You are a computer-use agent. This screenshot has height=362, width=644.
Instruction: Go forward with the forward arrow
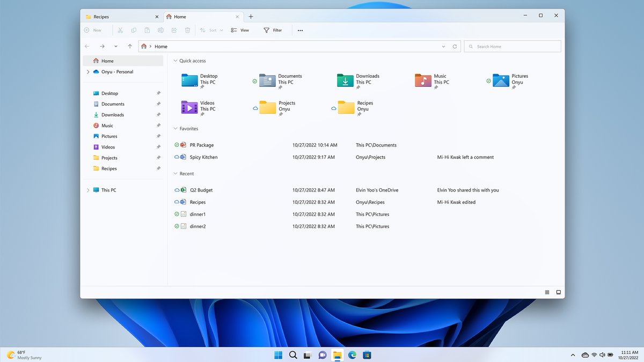click(102, 47)
